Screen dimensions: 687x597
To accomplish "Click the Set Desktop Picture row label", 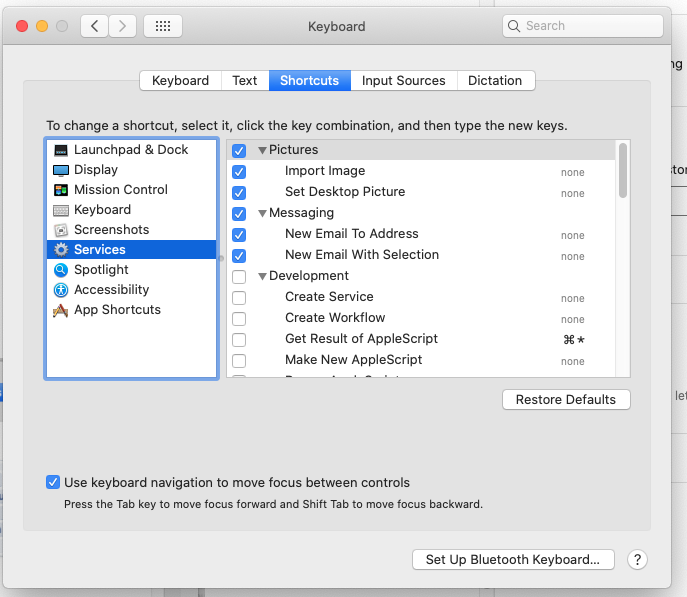I will click(x=345, y=192).
